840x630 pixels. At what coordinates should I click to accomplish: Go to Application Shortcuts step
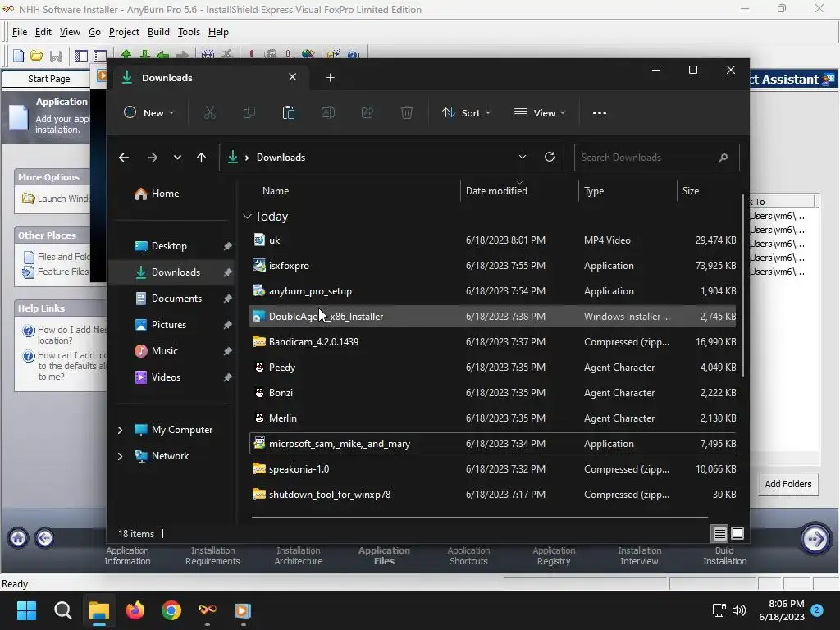pyautogui.click(x=468, y=556)
